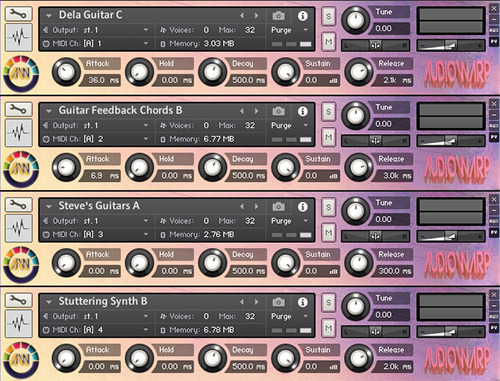This screenshot has width=500, height=381.
Task: Click waveform icon of Steve's Guitars A
Action: click(x=19, y=228)
